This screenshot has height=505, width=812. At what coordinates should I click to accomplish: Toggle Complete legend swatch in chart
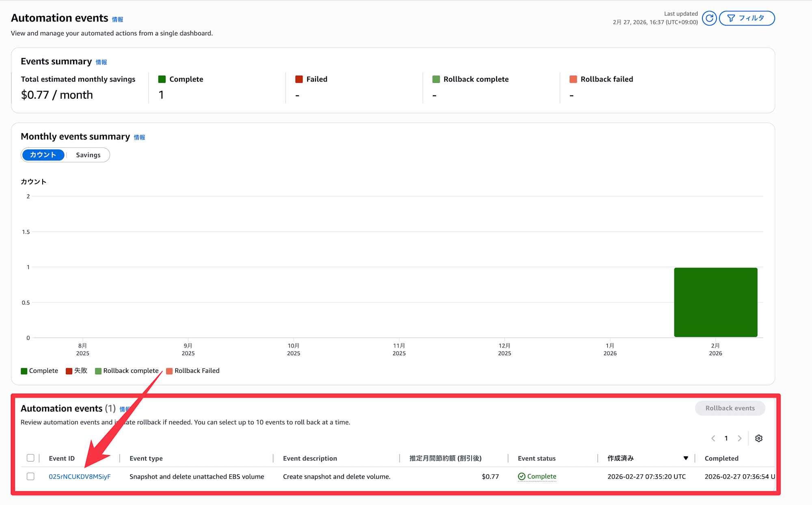pos(24,371)
